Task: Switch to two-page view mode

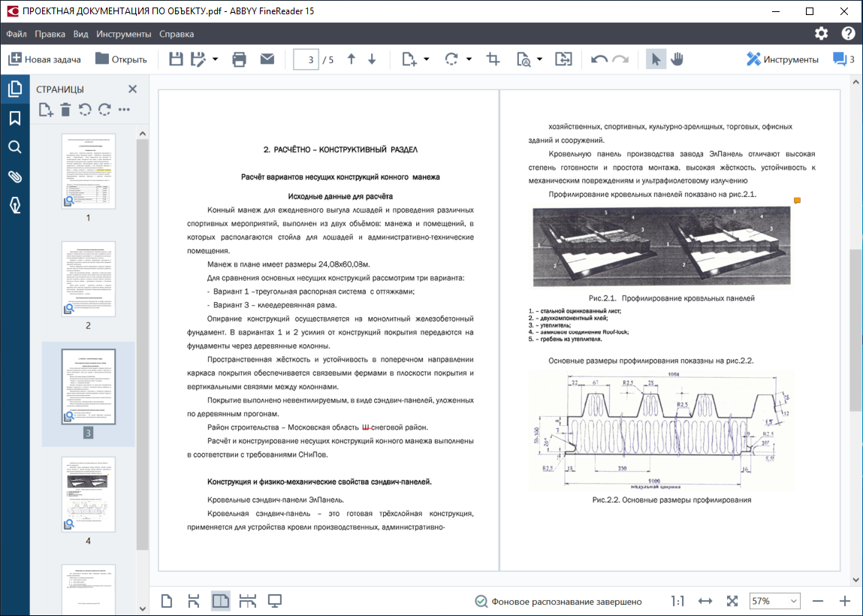Action: point(220,601)
